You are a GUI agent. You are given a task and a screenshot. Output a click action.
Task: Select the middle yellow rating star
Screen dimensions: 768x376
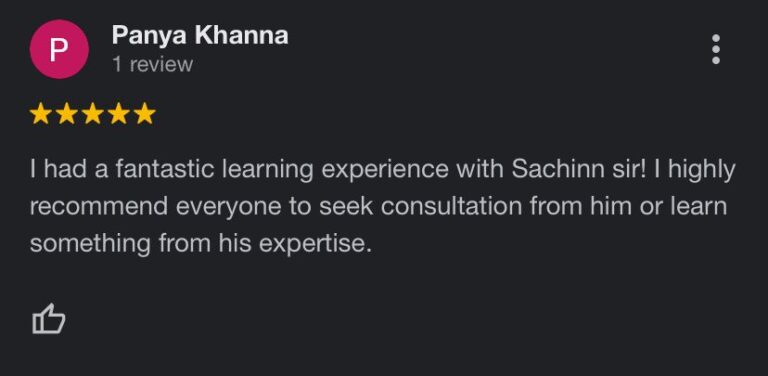[92, 115]
